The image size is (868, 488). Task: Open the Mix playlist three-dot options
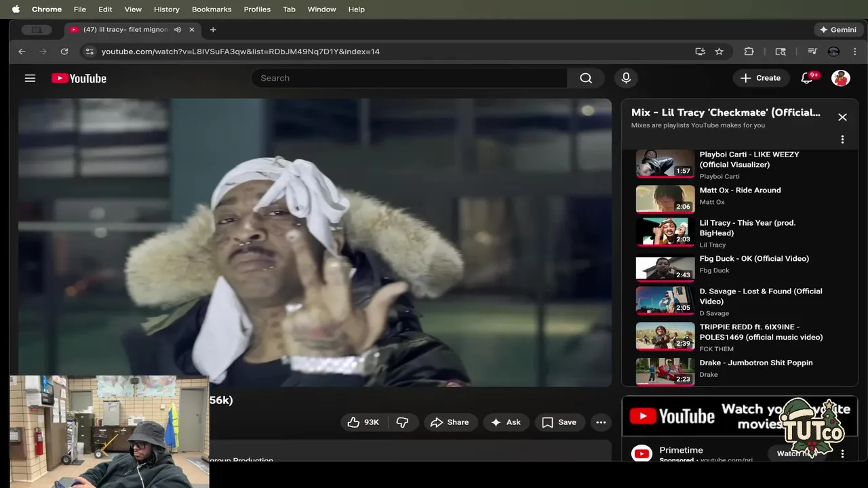point(842,140)
